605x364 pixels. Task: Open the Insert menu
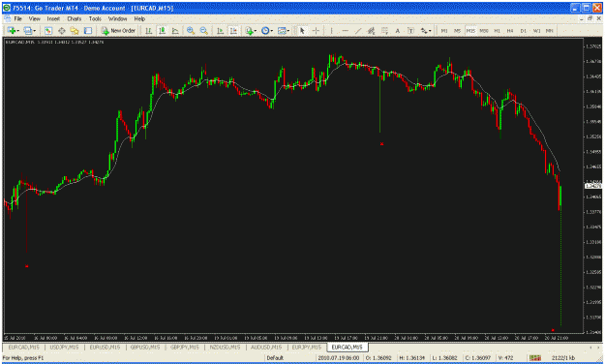53,18
